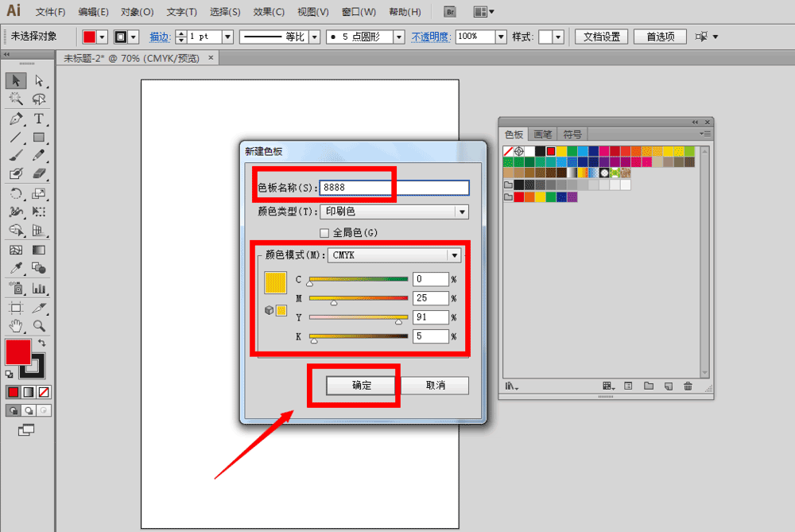Click the large red Fill box in toolbox

pos(18,352)
